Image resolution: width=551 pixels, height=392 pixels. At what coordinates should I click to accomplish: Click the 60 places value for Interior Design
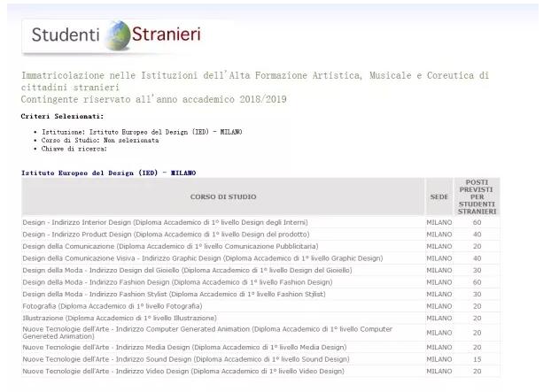pos(477,222)
